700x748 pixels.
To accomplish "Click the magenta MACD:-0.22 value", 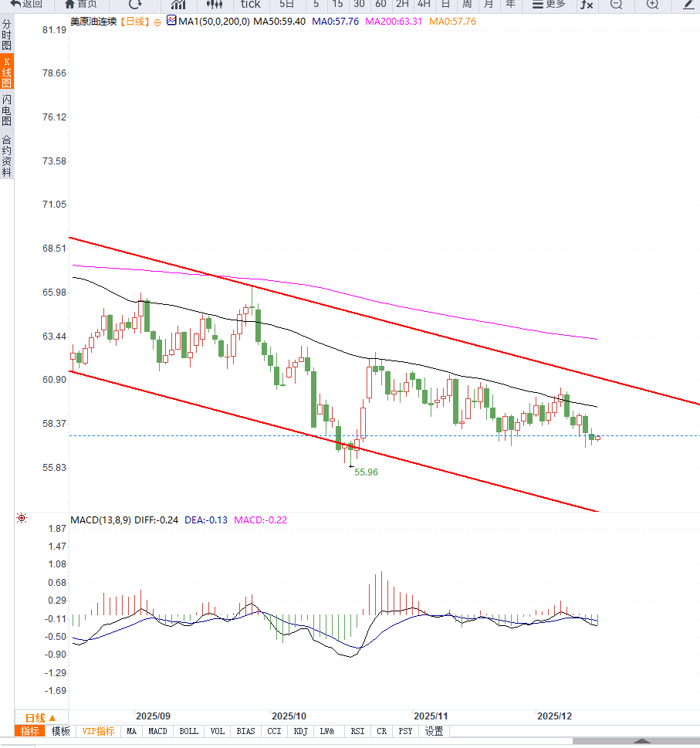I will 260,520.
